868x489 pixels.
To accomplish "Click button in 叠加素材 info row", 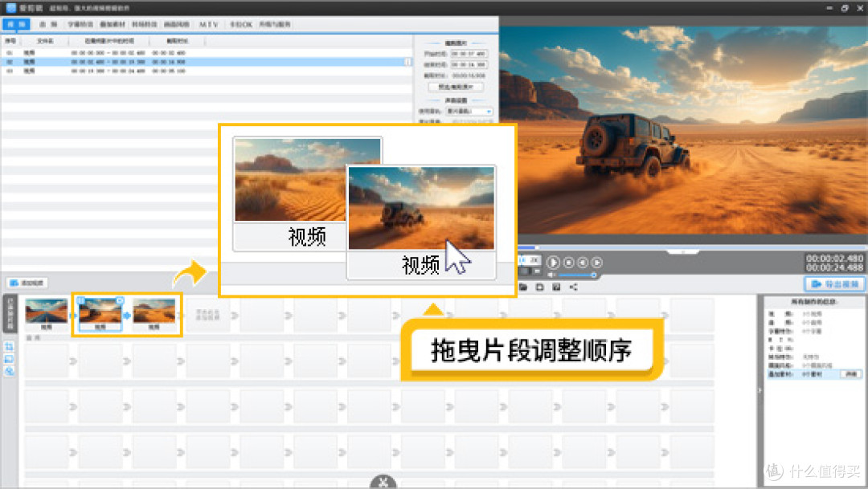I will click(x=851, y=374).
